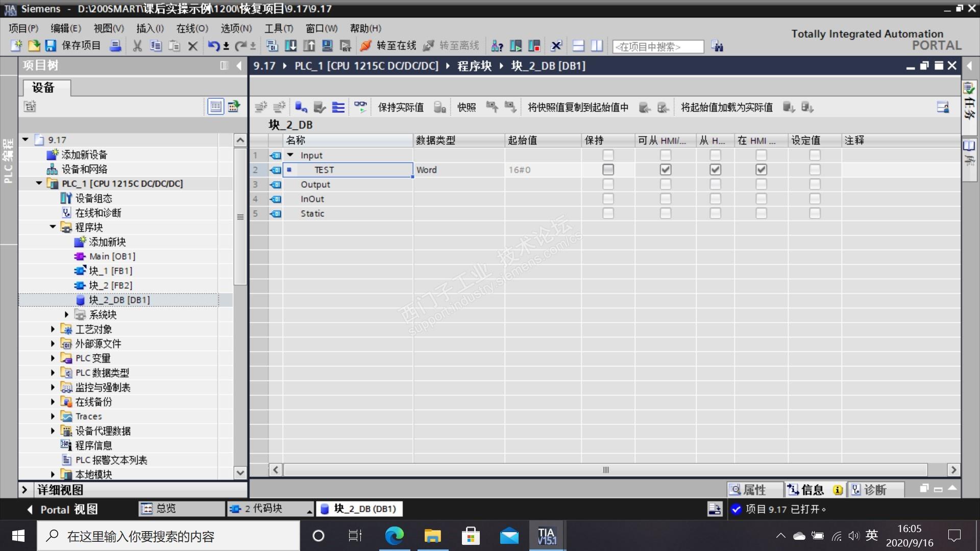Click the project search input field

tap(657, 47)
